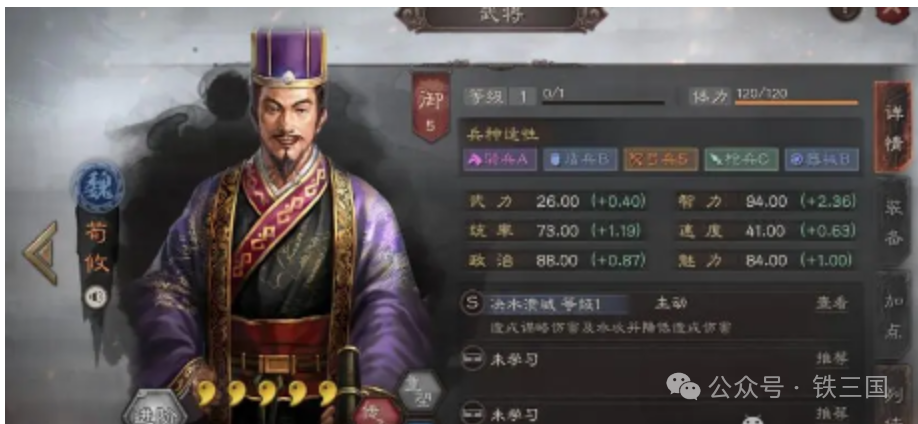Select the 枪兵C spearman aptitude tag
918x424 pixels.
click(x=741, y=159)
